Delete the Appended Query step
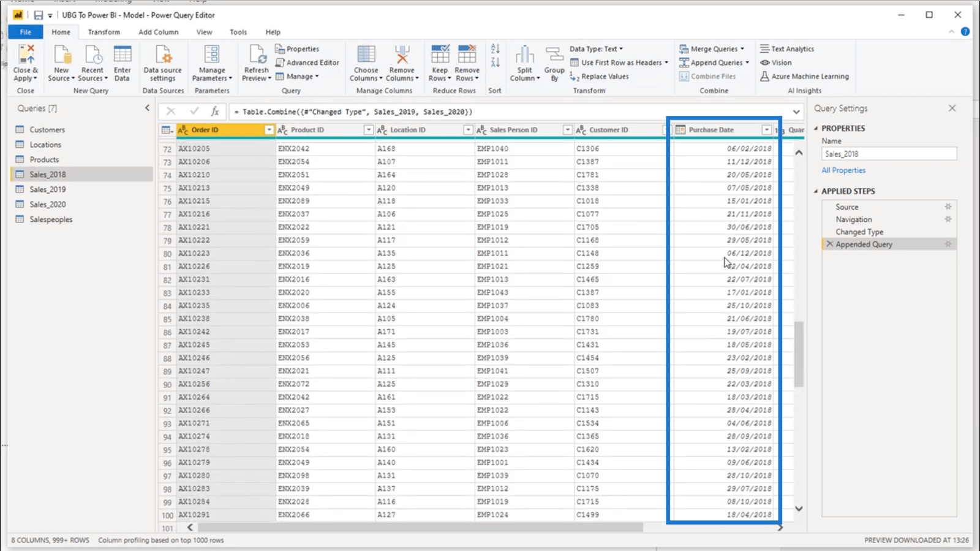 [x=829, y=244]
